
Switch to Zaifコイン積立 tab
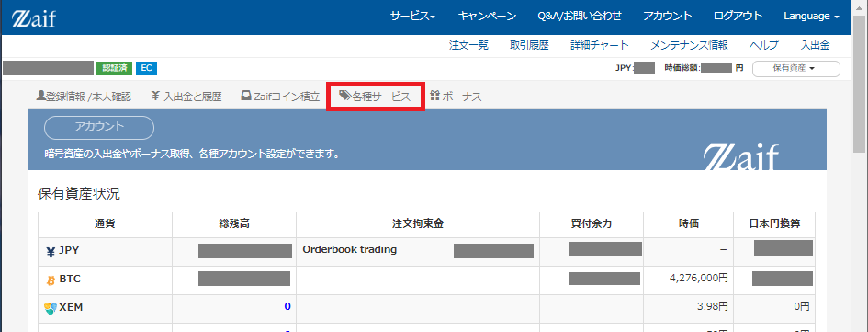(280, 97)
